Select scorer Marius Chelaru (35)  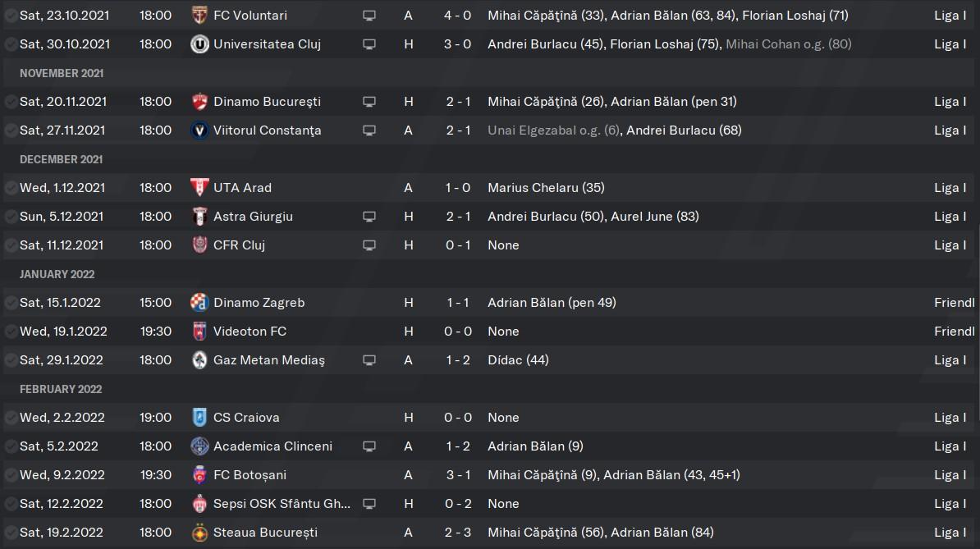point(546,187)
